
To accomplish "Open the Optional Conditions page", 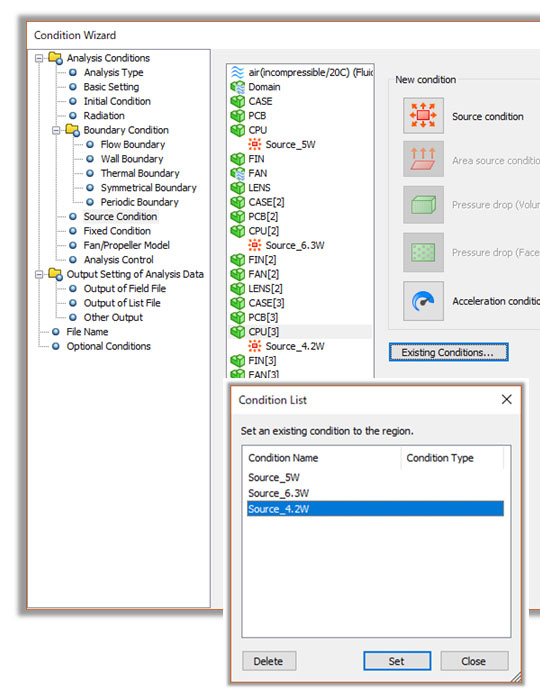I will click(x=108, y=346).
